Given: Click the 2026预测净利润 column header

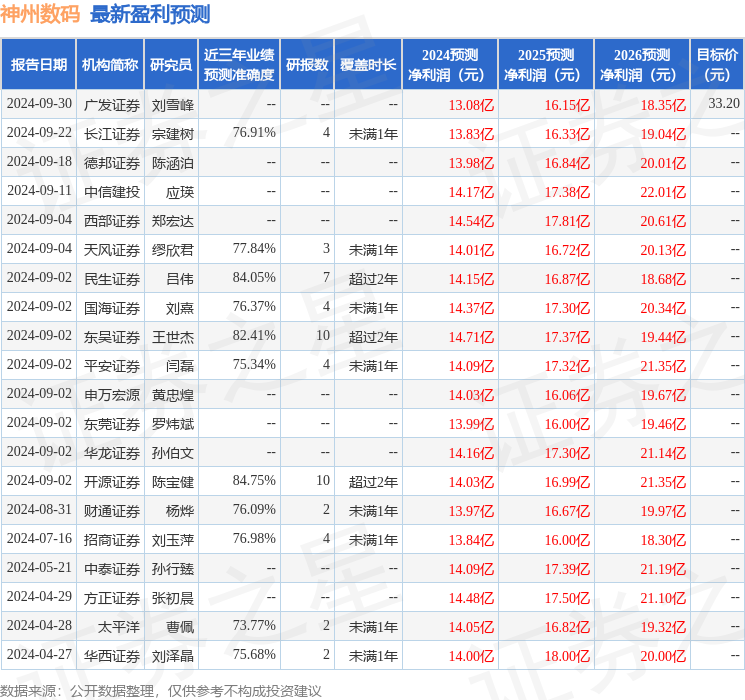Looking at the screenshot, I should coord(642,65).
